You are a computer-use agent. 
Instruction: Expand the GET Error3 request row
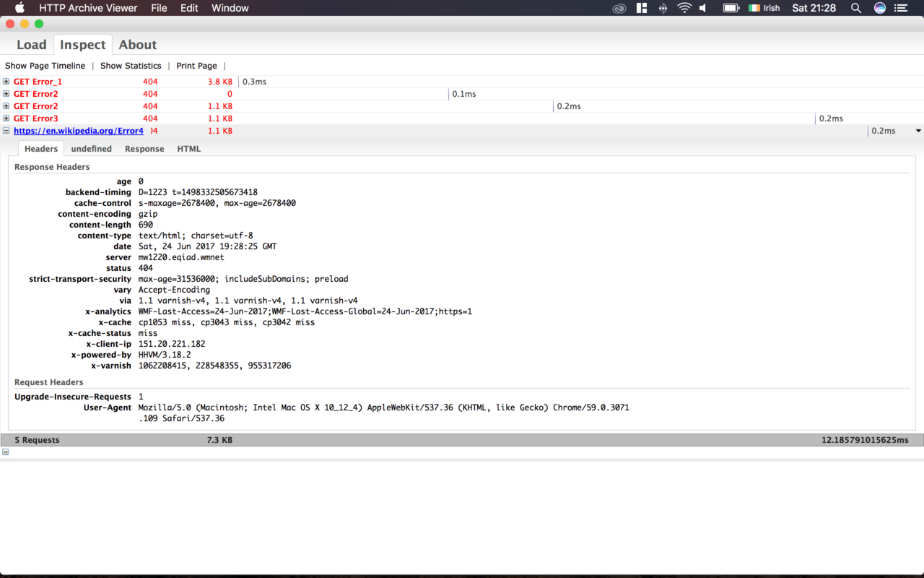pos(6,118)
